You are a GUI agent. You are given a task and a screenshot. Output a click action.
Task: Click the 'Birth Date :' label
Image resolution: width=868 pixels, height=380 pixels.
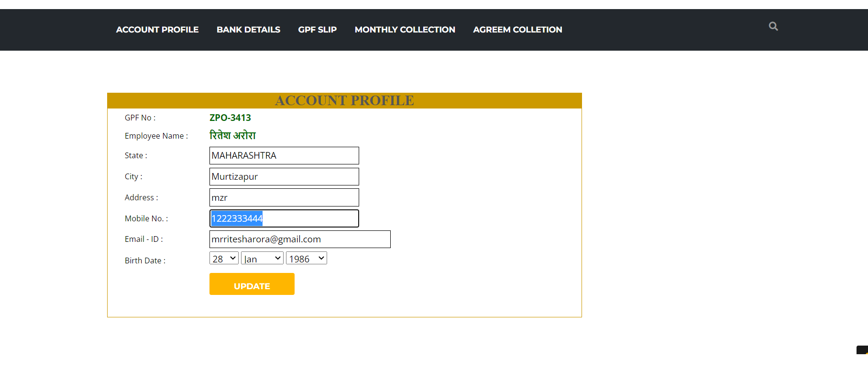coord(145,261)
